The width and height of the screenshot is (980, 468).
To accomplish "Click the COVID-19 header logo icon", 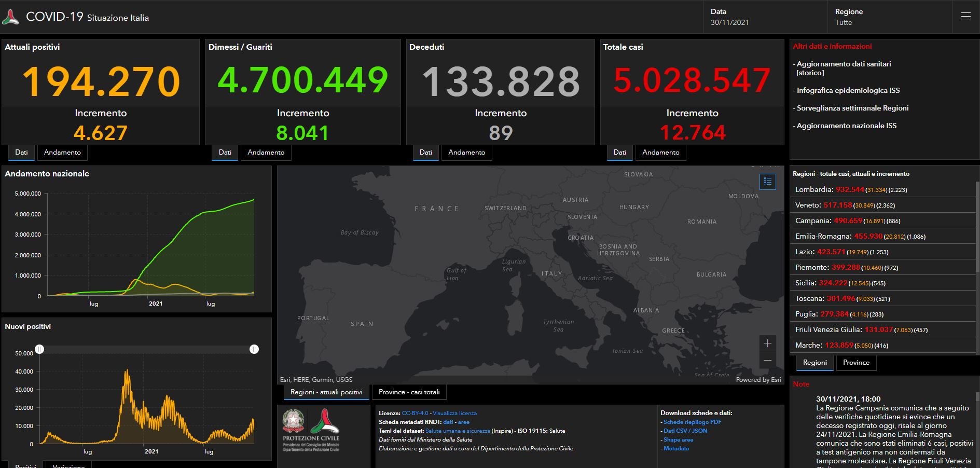I will (x=10, y=17).
